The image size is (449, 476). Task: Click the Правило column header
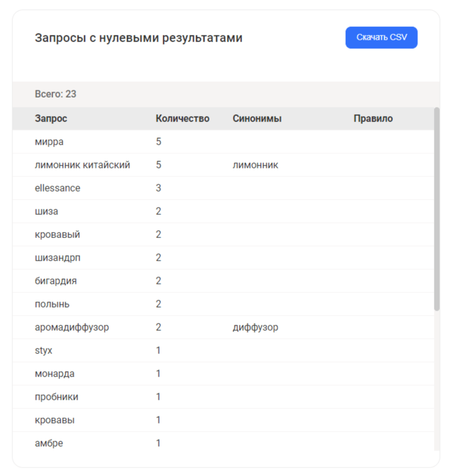373,118
